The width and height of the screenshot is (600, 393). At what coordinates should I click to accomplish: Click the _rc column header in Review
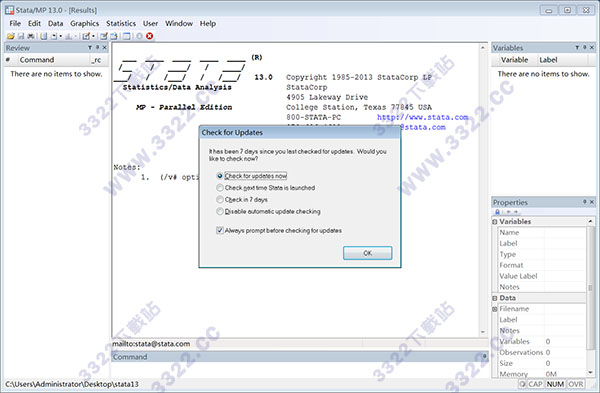coord(98,60)
